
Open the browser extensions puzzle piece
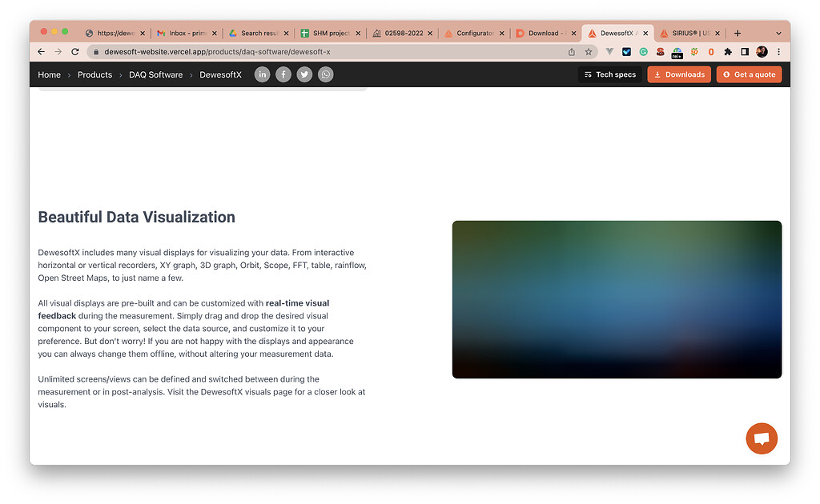pos(729,51)
